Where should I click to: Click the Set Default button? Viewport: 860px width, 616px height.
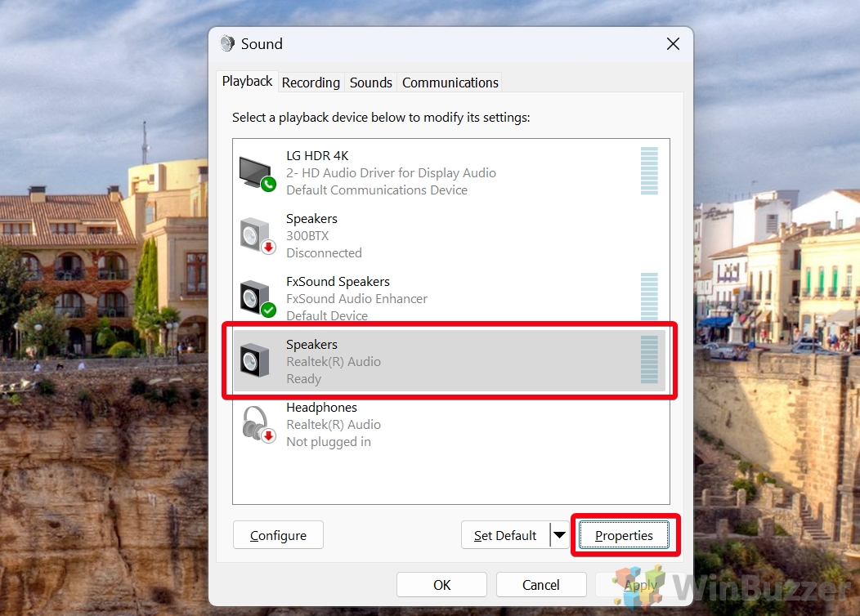[x=505, y=535]
